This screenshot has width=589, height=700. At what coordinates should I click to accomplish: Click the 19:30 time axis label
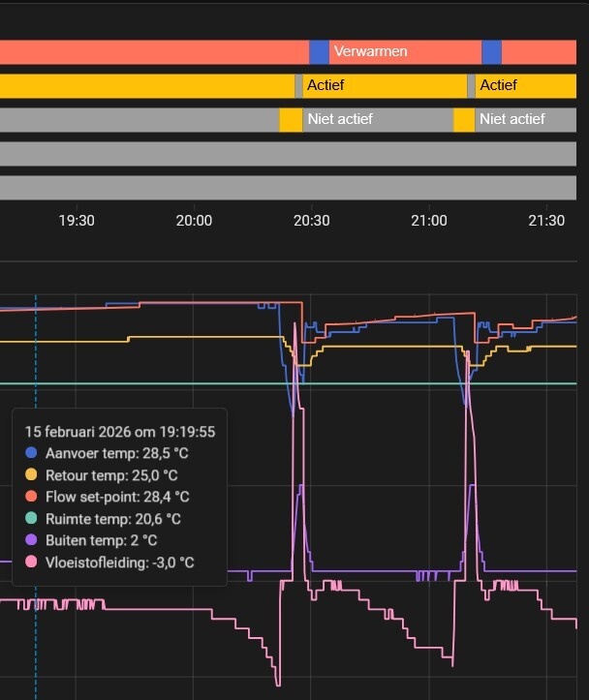(77, 221)
